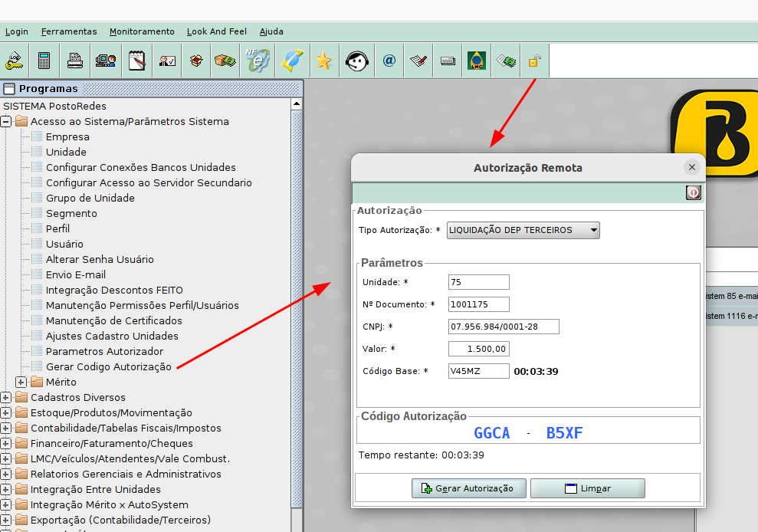Click the @ e-mail icon in toolbar

pos(389,61)
